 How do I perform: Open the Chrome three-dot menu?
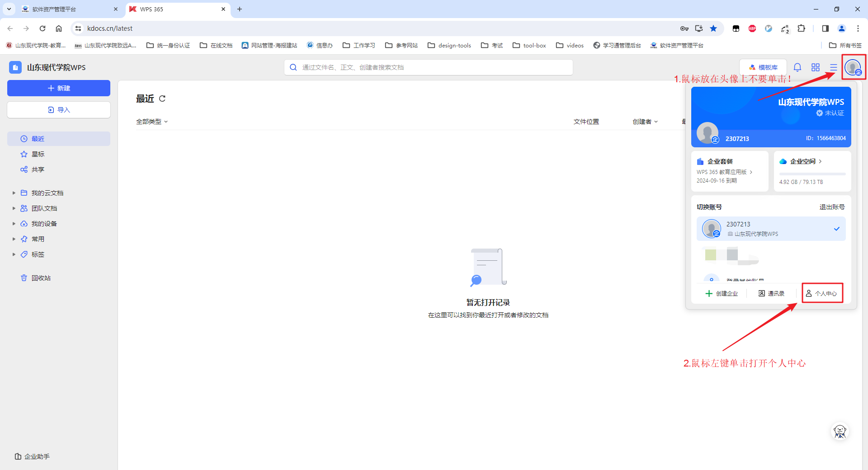(858, 28)
